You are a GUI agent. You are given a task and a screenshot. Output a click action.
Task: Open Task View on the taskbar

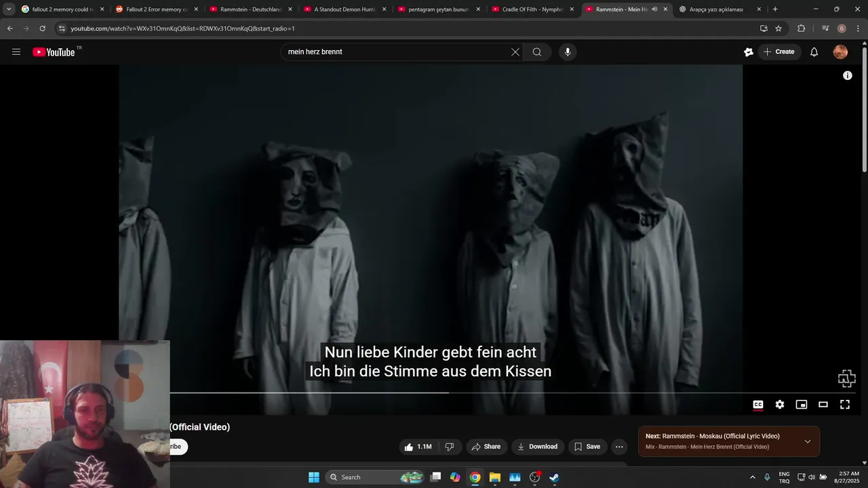coord(436,477)
